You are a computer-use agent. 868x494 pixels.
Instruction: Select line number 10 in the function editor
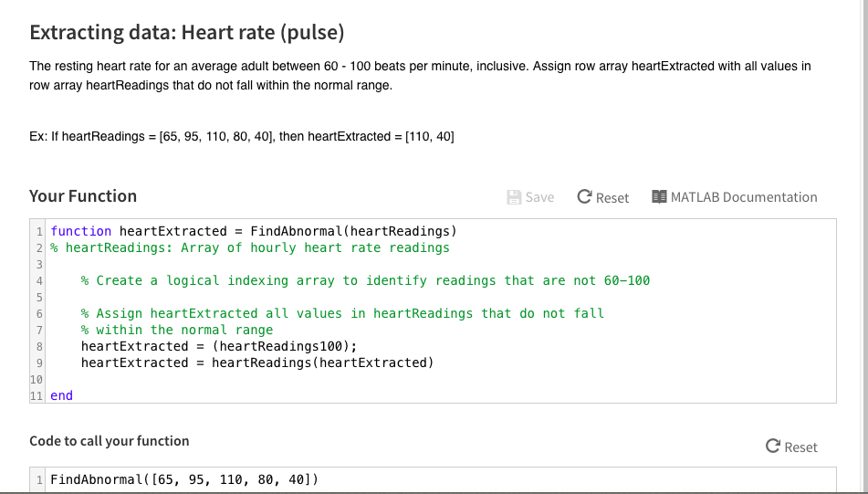pos(37,379)
